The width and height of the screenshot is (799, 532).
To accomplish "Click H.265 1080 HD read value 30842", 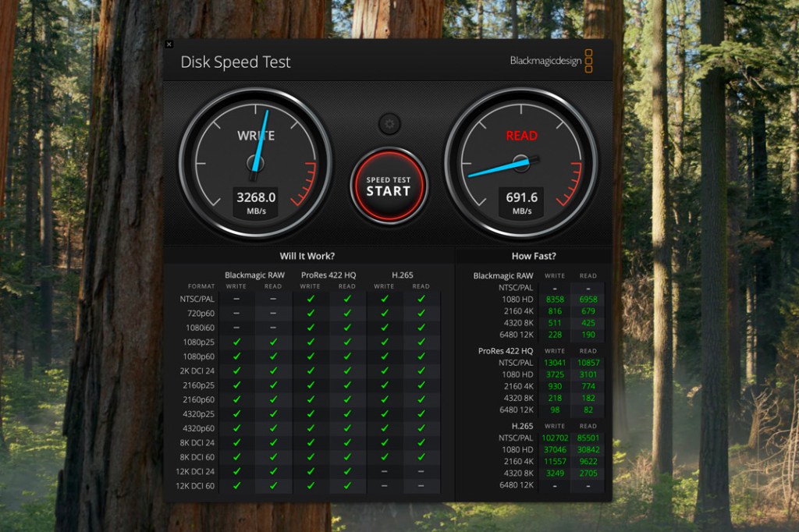I will point(588,450).
